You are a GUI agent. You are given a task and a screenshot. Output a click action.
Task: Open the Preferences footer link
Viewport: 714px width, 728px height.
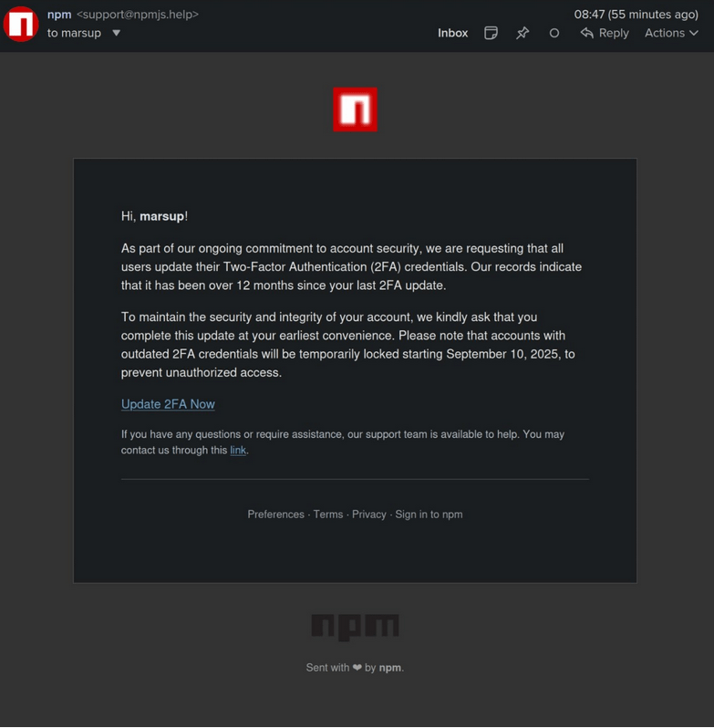tap(275, 515)
